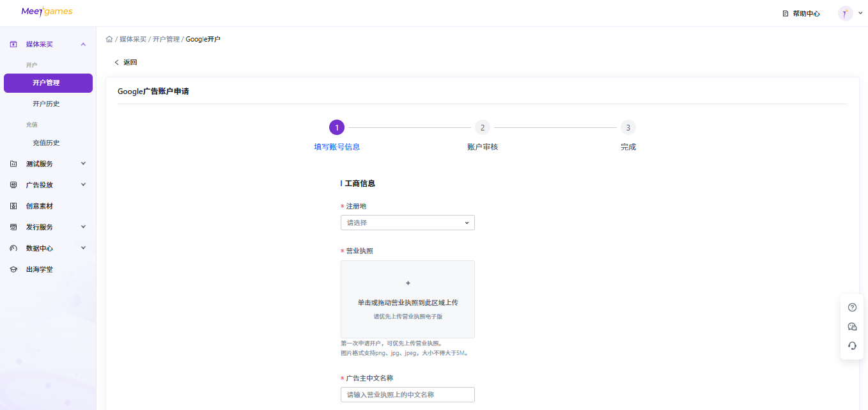
Task: Click the 广告投放 icon in sidebar
Action: [14, 184]
